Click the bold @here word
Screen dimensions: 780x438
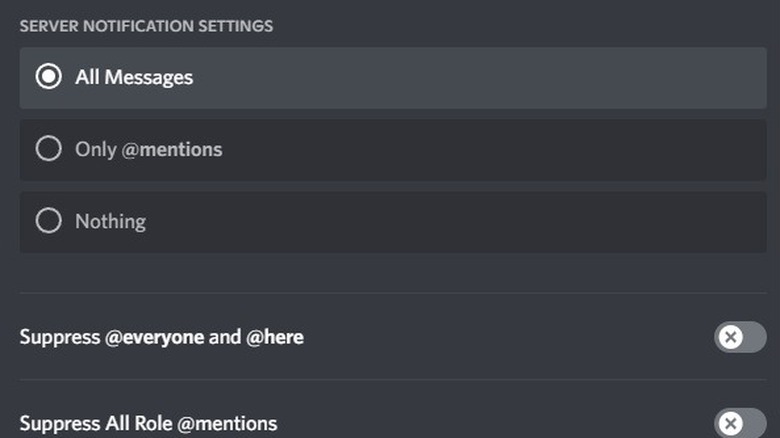274,337
